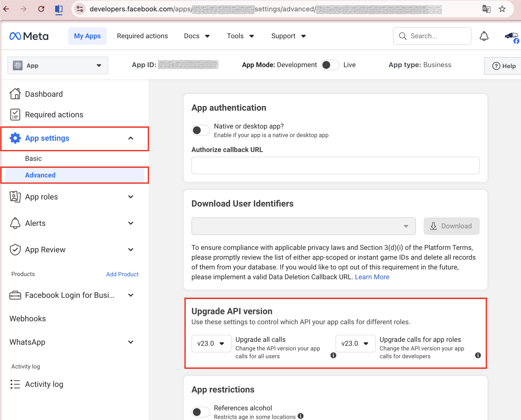The image size is (521, 420).
Task: Expand the App roles section
Action: click(131, 197)
